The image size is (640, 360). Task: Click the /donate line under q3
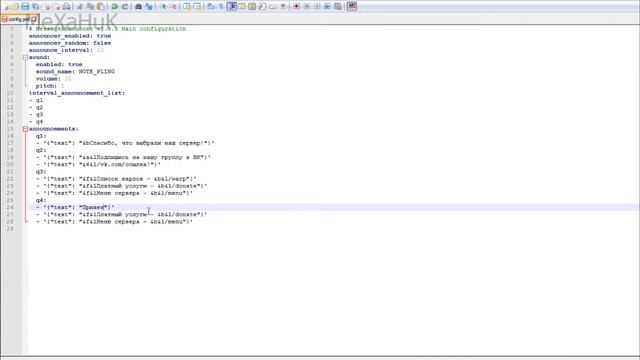[121, 186]
